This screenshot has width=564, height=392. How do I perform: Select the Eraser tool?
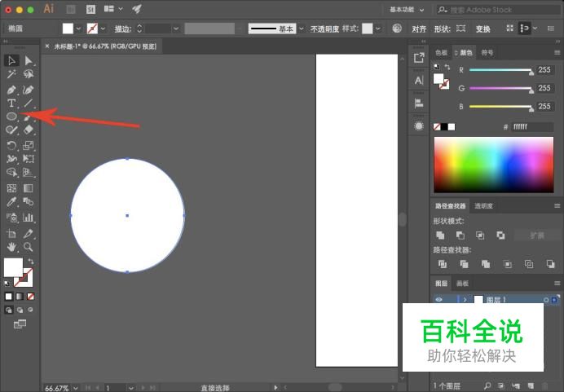28,130
